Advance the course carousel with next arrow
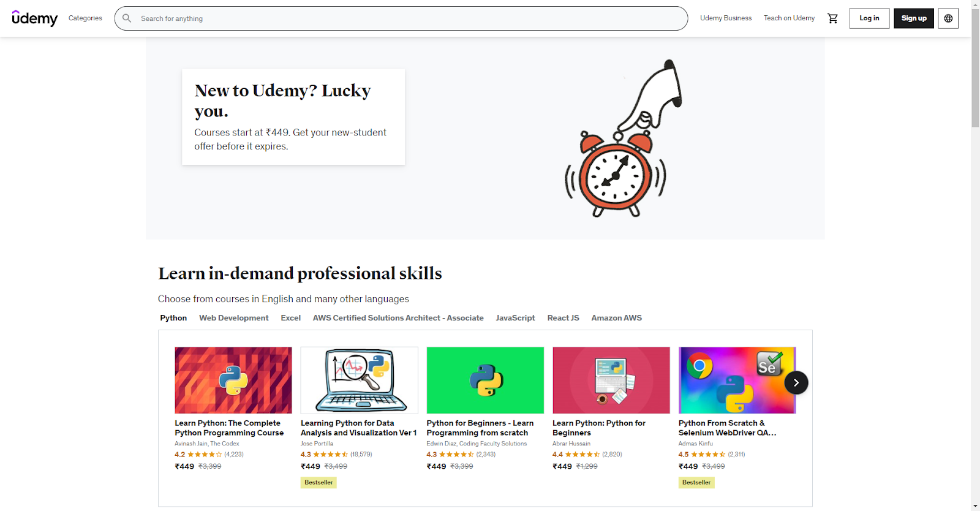Viewport: 980px width, 511px height. tap(796, 382)
